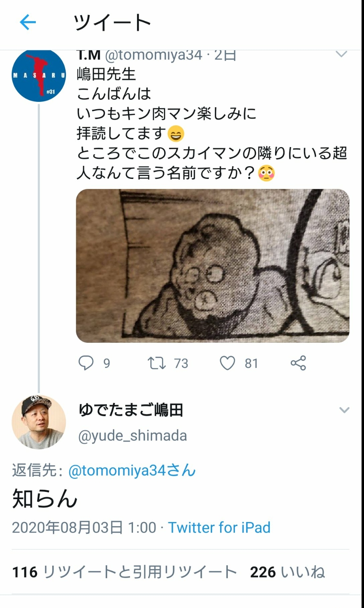Expand ゆでたまご嶋田 tweet options chevron
The width and height of the screenshot is (364, 608).
344,410
